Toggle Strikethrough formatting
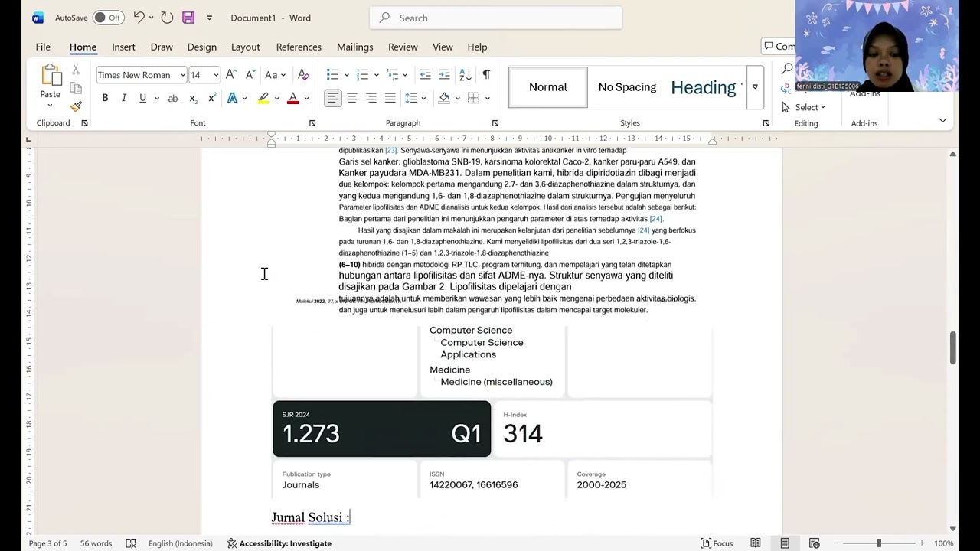The width and height of the screenshot is (980, 551). [x=173, y=98]
